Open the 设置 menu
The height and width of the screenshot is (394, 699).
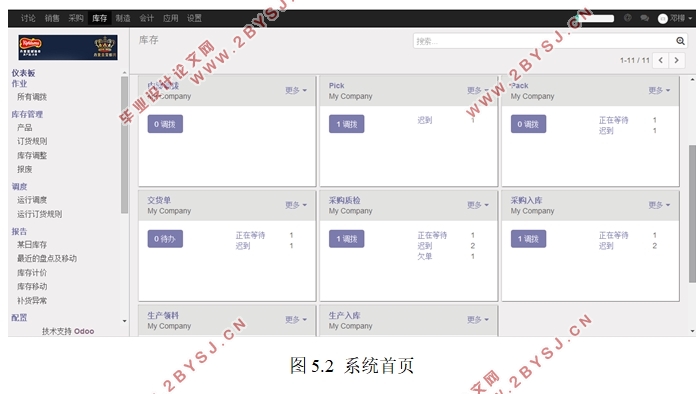pyautogui.click(x=194, y=18)
